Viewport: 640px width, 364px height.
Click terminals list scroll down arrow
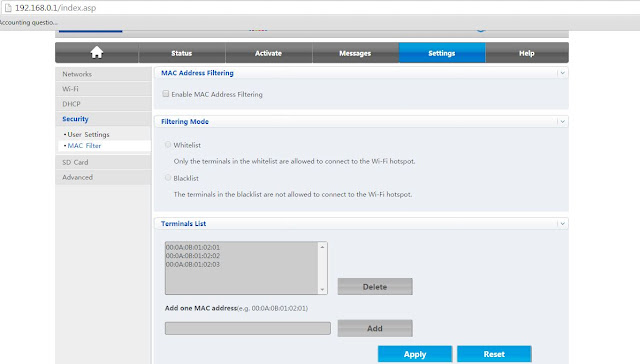pos(322,289)
